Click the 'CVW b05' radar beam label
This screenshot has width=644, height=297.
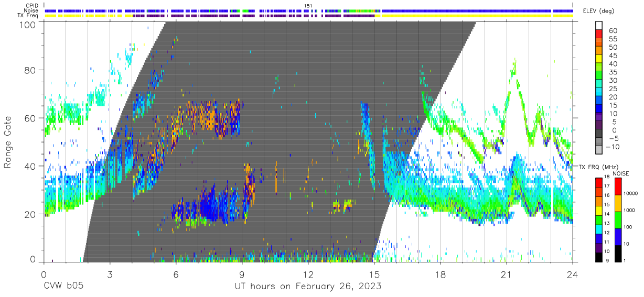tap(63, 287)
